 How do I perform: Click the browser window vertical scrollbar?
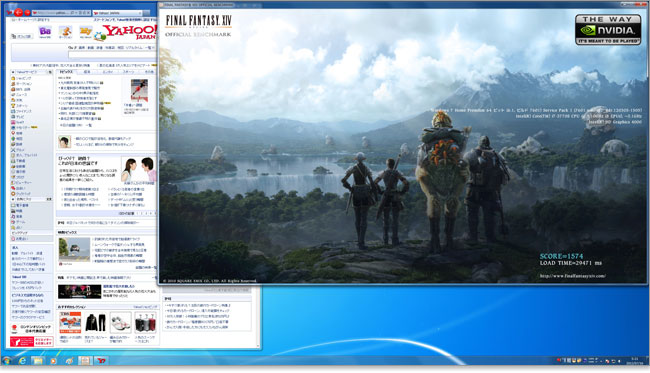[x=258, y=317]
